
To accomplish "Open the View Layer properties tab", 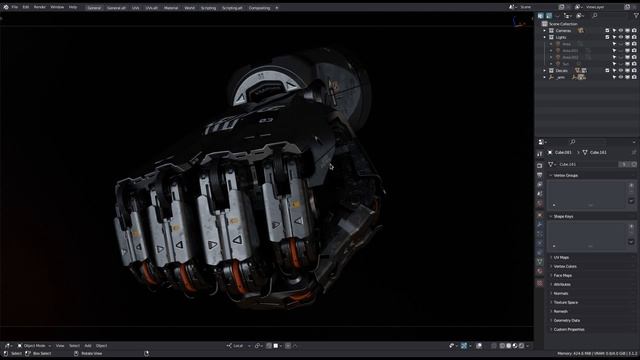I will coord(540,184).
